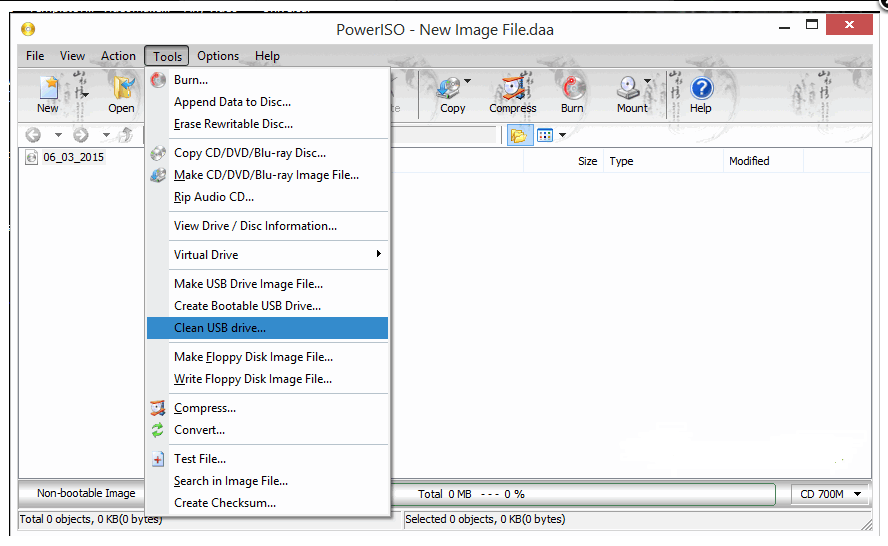Screen dimensions: 888x546
Task: Sort by the Size column header
Action: tap(587, 161)
